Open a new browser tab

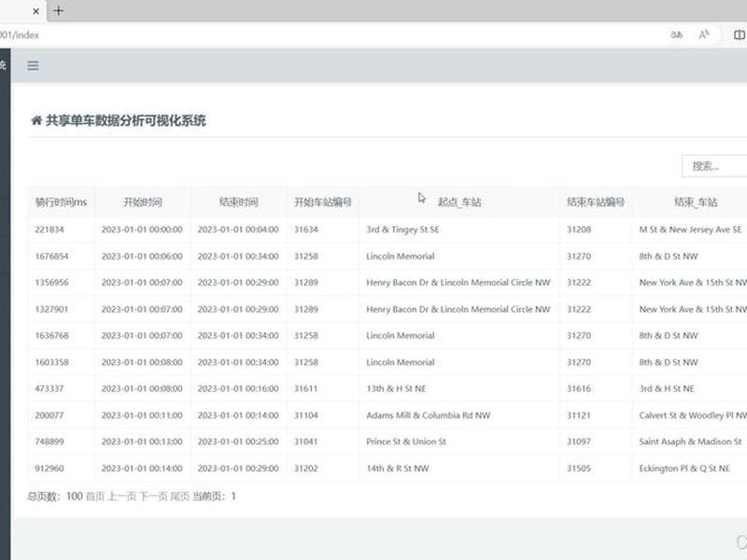(58, 10)
